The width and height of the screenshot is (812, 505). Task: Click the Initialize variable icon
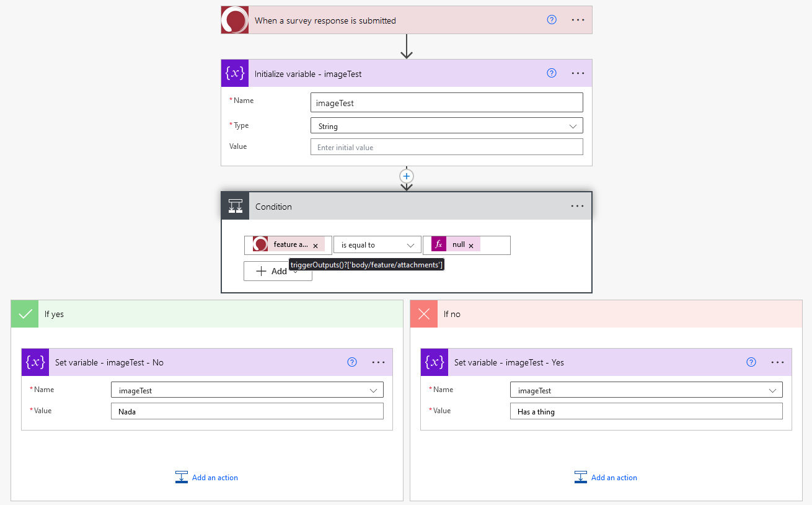tap(235, 73)
